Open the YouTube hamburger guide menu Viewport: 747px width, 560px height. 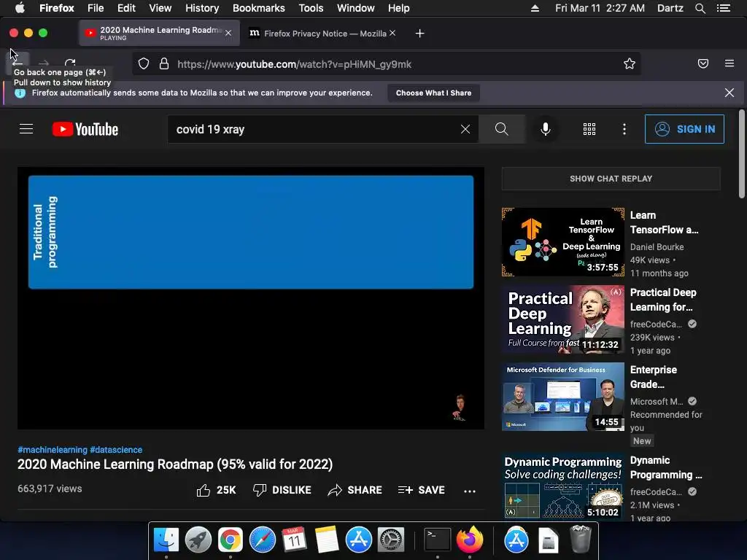[26, 129]
